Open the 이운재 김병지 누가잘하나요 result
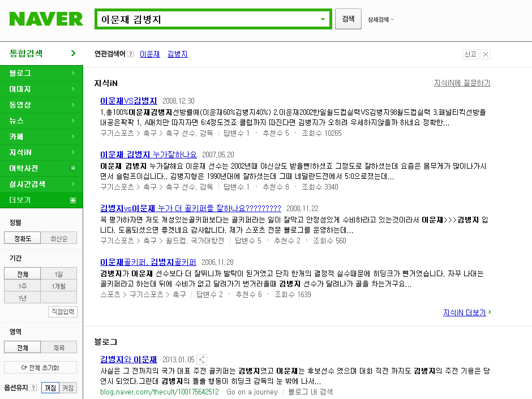The image size is (532, 399). pyautogui.click(x=148, y=155)
